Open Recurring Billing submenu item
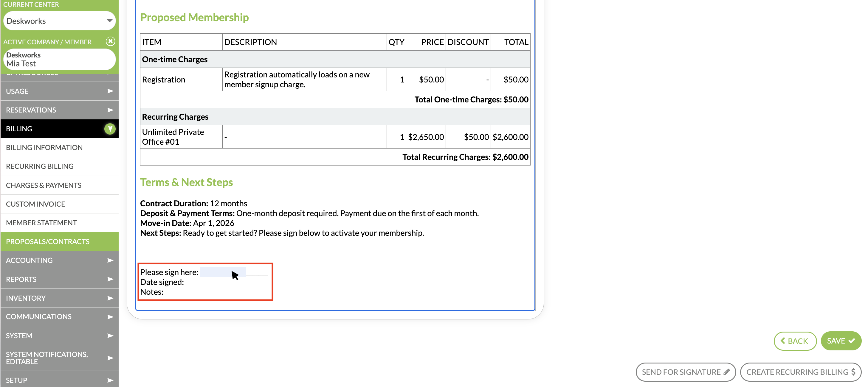Screen dimensions: 868x387 tap(39, 166)
